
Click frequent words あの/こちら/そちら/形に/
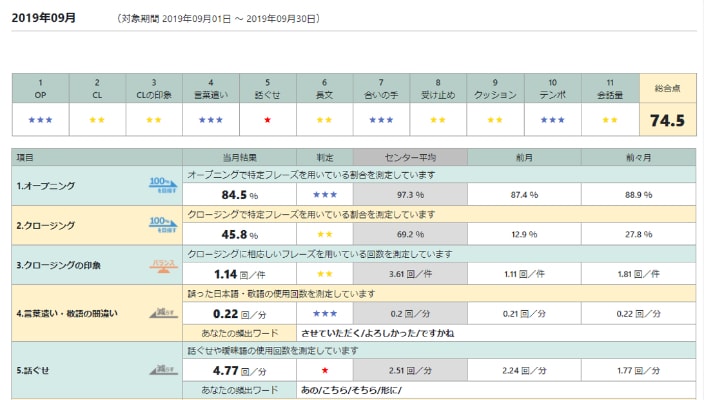pyautogui.click(x=352, y=390)
